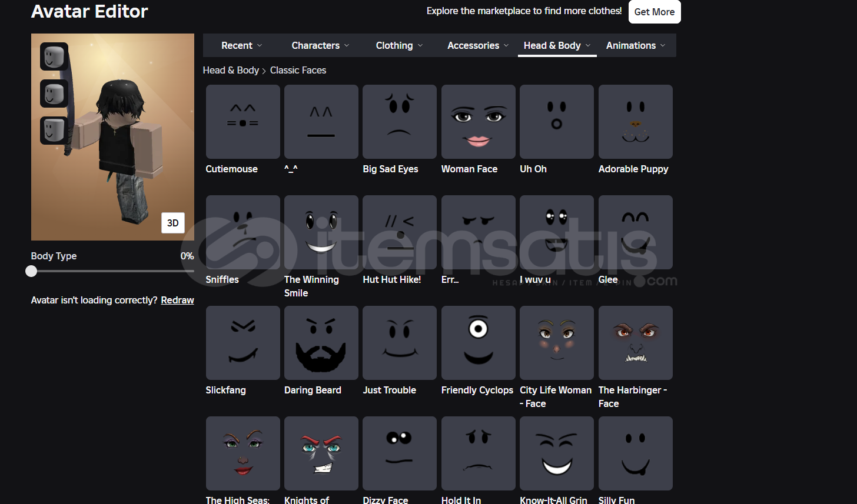This screenshot has height=504, width=857.
Task: Pick the Err... face
Action: pyautogui.click(x=478, y=232)
